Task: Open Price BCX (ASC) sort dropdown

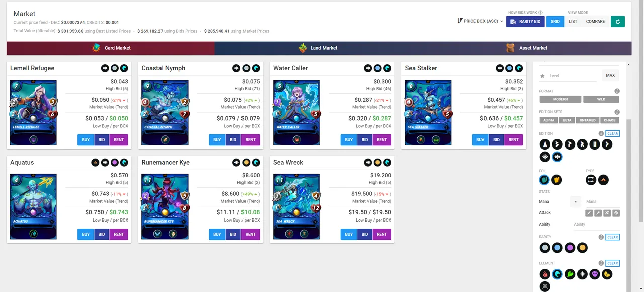Action: (480, 21)
